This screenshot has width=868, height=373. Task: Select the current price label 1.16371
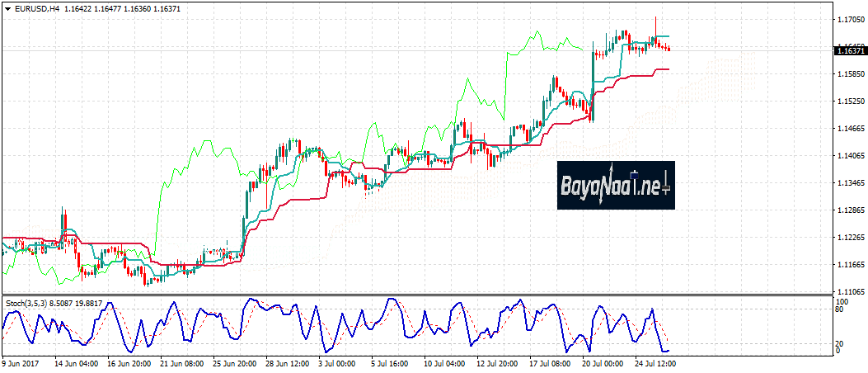[x=850, y=51]
